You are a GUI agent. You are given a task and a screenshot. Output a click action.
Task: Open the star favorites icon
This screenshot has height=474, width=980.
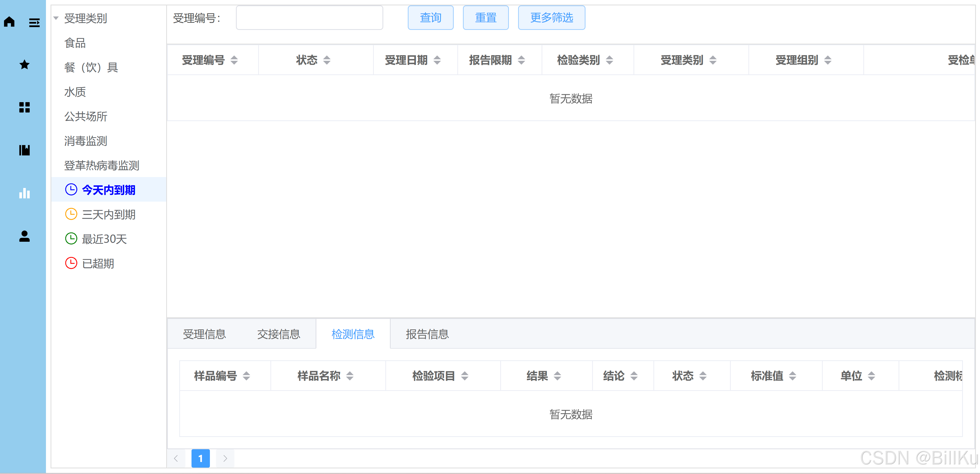point(24,65)
